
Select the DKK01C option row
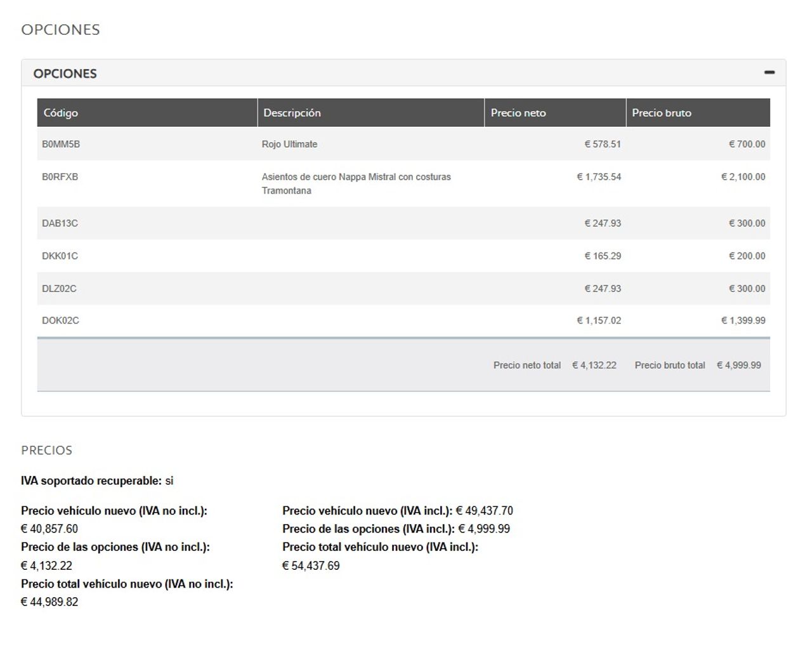(x=403, y=256)
